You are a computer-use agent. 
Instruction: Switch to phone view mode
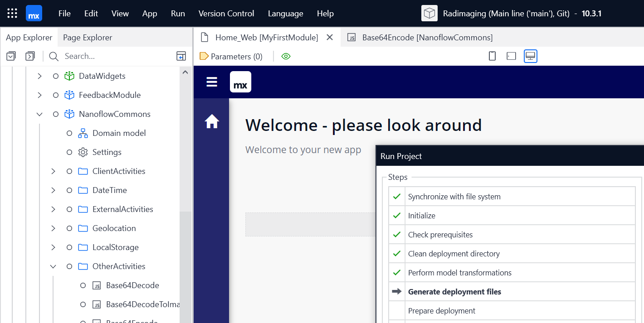492,56
